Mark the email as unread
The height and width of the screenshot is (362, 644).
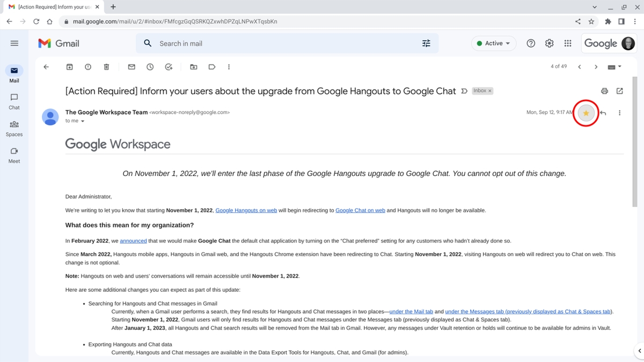click(x=131, y=67)
